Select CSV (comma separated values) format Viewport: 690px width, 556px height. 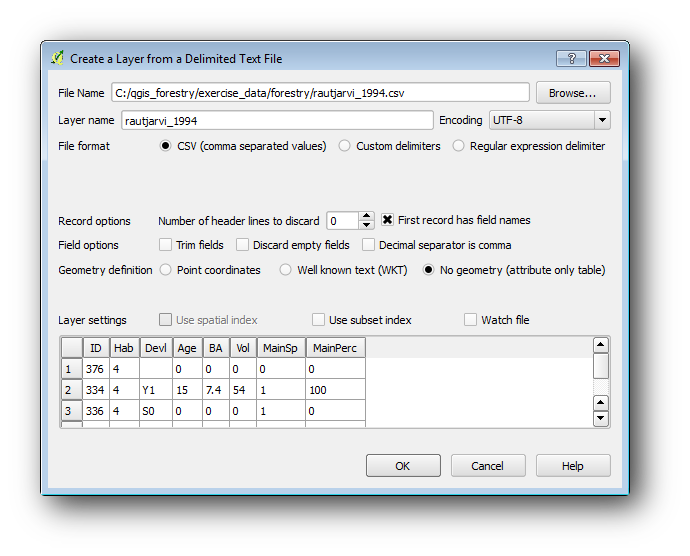(167, 146)
